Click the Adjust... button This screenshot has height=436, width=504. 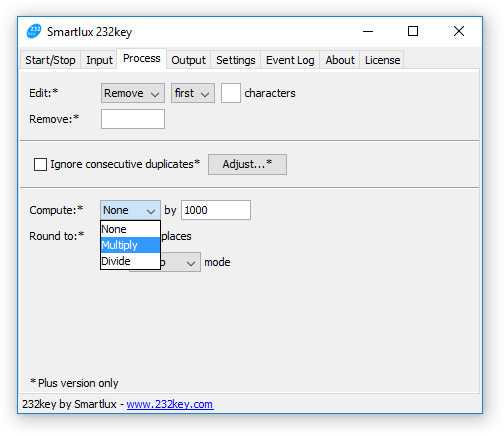(x=247, y=164)
